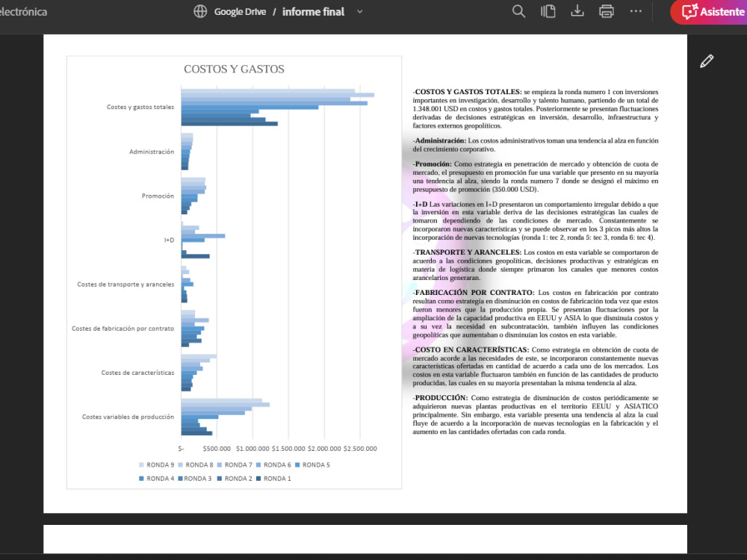The width and height of the screenshot is (747, 560).
Task: Click the longest bar in Costes y gastos totales
Action: coord(278,95)
